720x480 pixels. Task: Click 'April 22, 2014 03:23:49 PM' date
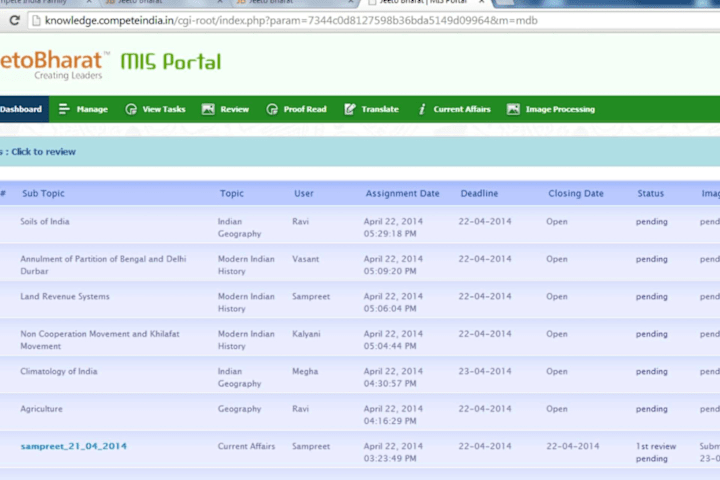[393, 452]
